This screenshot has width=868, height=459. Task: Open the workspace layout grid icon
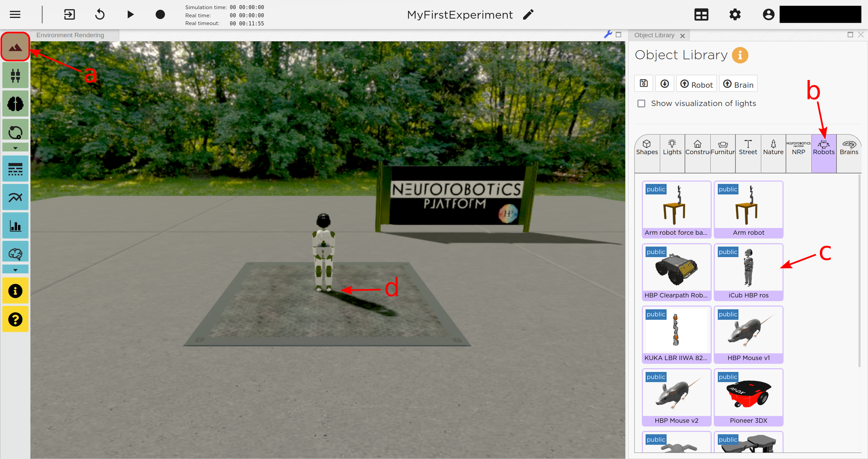pyautogui.click(x=701, y=15)
